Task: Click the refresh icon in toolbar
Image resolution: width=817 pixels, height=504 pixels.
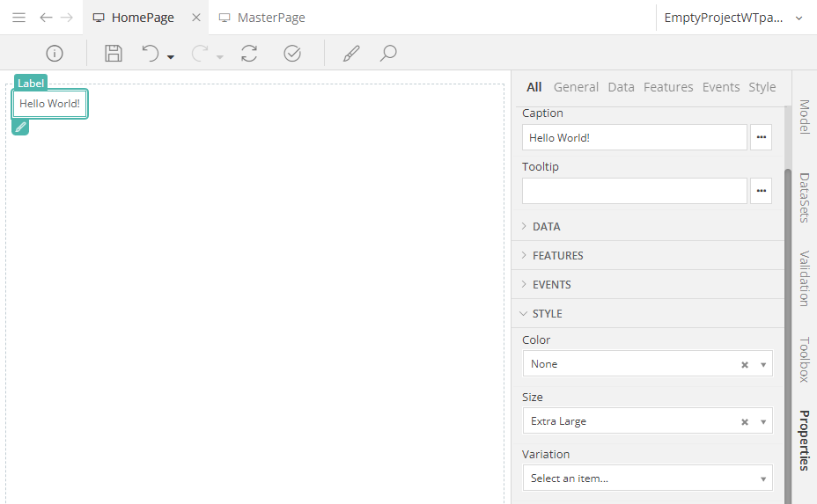Action: pos(249,54)
